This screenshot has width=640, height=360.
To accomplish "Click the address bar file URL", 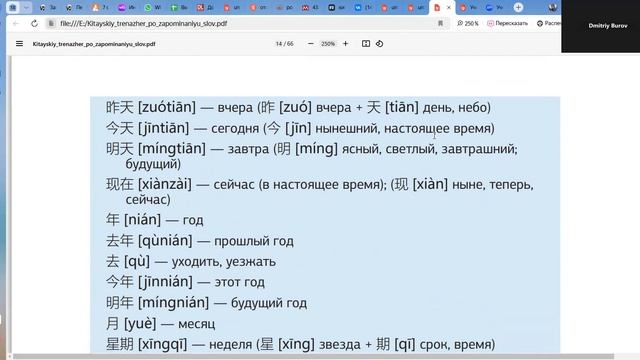I will [144, 24].
